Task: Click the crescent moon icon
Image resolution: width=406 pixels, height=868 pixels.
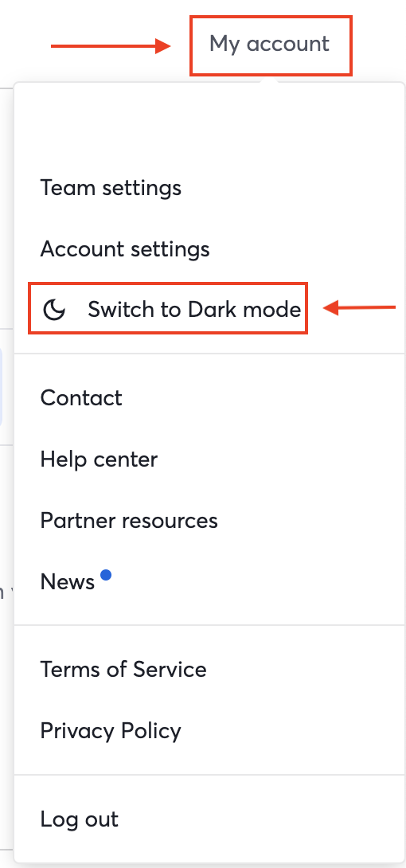Action: point(55,310)
